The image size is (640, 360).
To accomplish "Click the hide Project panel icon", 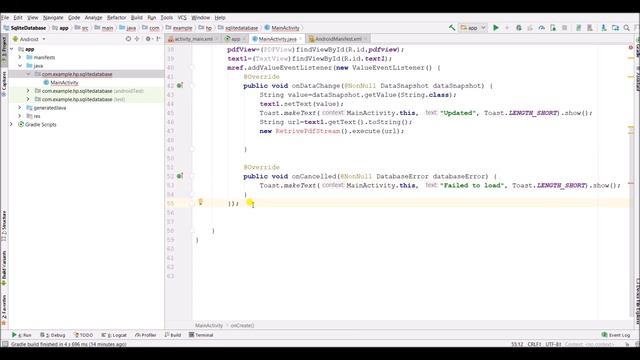I will [x=158, y=39].
